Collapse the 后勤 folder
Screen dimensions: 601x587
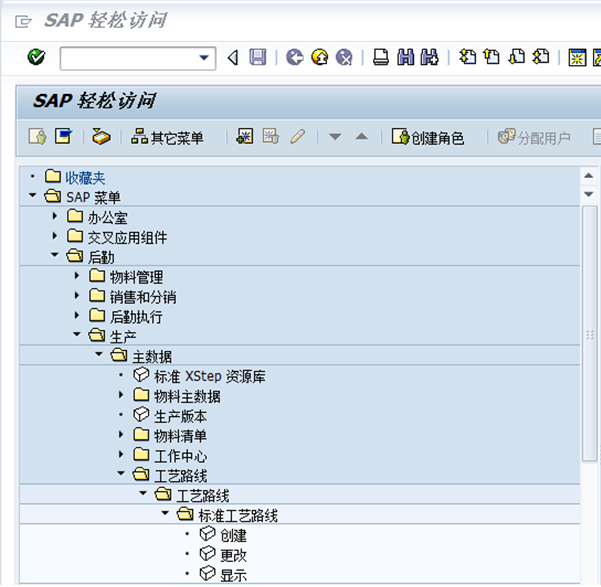click(x=55, y=255)
